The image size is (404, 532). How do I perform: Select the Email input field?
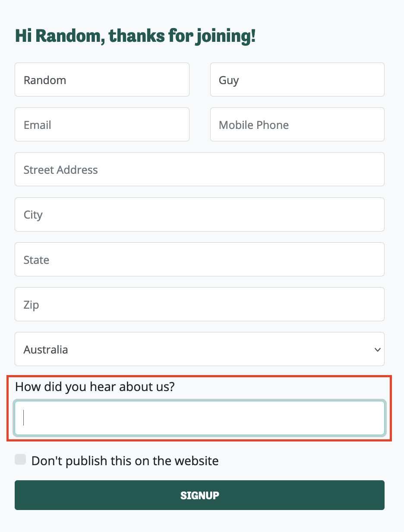(x=102, y=125)
